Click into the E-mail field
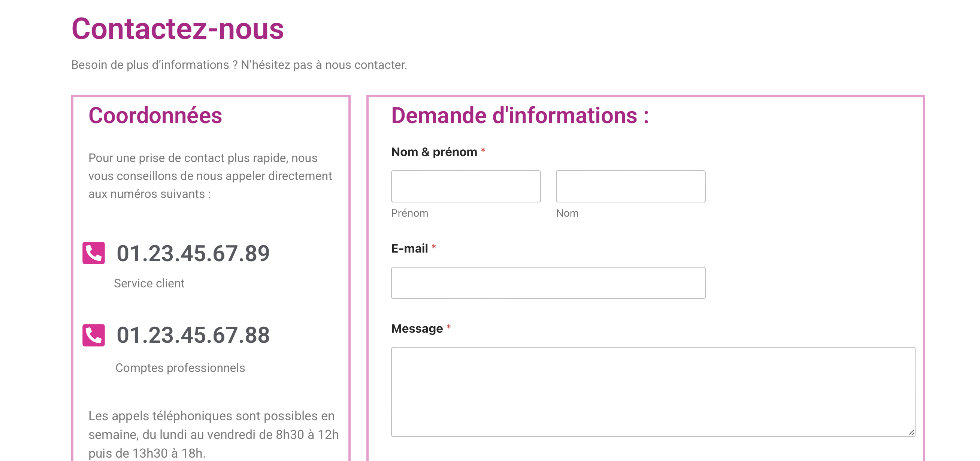 (548, 283)
